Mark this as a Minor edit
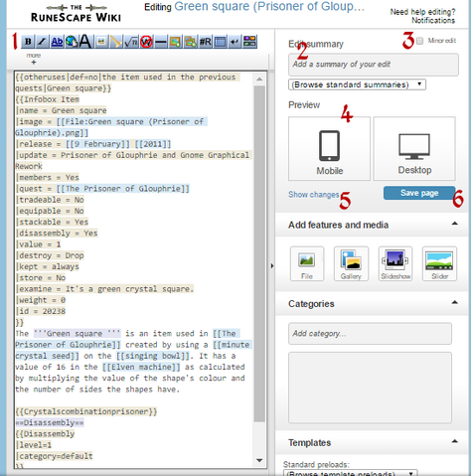Image resolution: width=471 pixels, height=476 pixels. tap(420, 41)
